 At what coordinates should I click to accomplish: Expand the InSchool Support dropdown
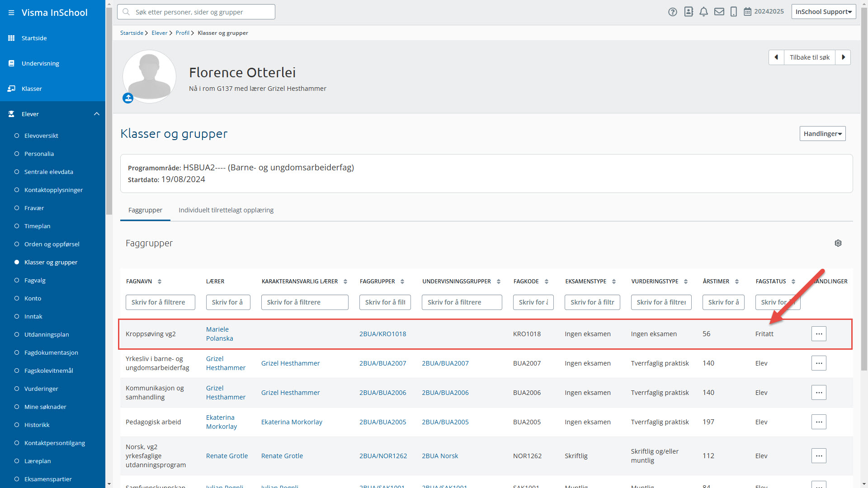click(x=823, y=12)
